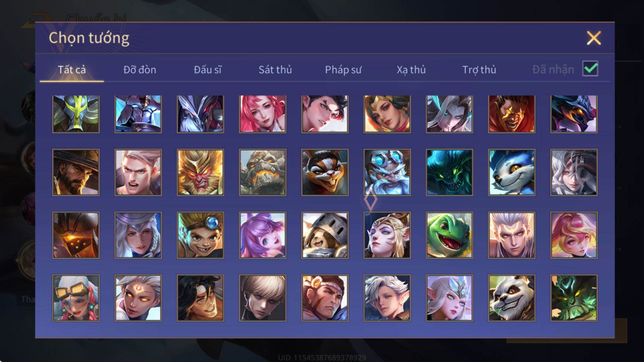The image size is (644, 362).
Task: Pick the blue-bearded dwarf with goggles
Action: click(x=387, y=173)
